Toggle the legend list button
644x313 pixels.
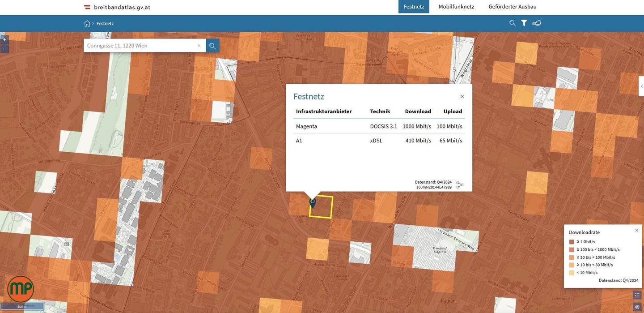click(x=637, y=295)
